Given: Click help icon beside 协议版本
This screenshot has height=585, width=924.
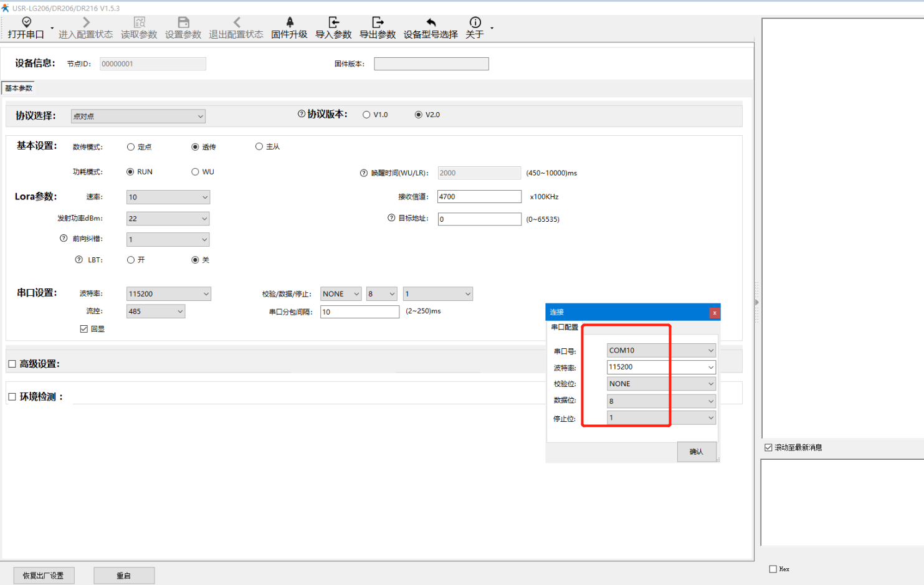Looking at the screenshot, I should click(x=302, y=114).
